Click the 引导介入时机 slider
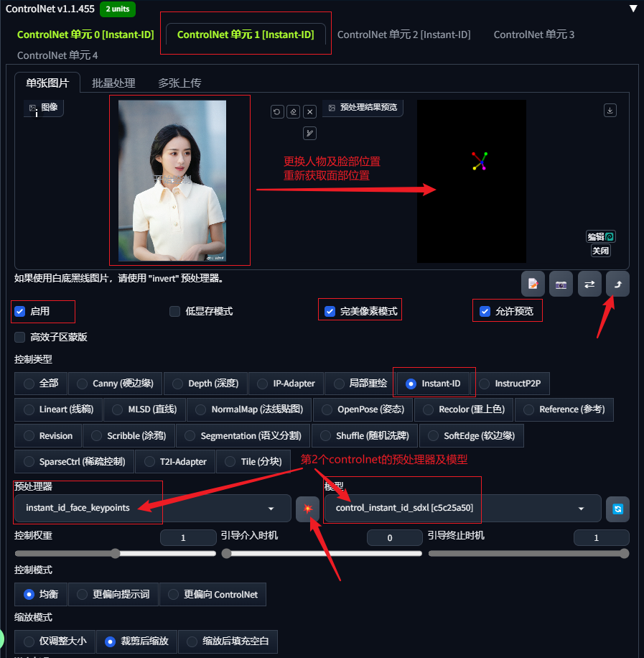The image size is (644, 658). pyautogui.click(x=322, y=554)
